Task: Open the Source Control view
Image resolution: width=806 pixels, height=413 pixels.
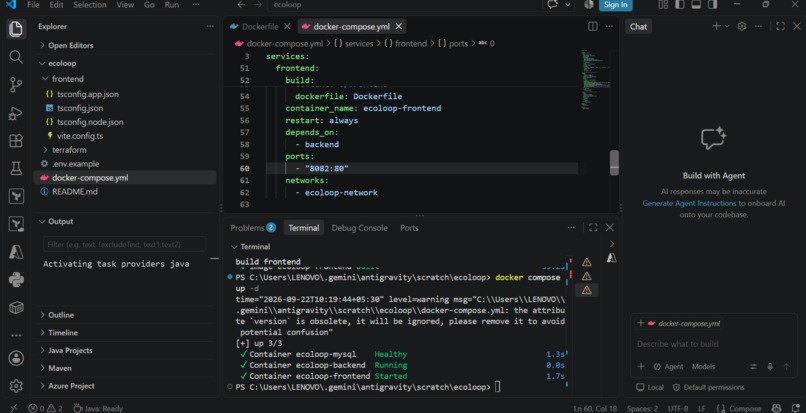Action: pyautogui.click(x=16, y=84)
